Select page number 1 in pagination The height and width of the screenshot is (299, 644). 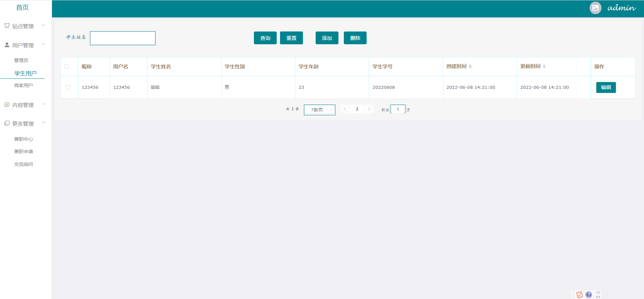357,109
